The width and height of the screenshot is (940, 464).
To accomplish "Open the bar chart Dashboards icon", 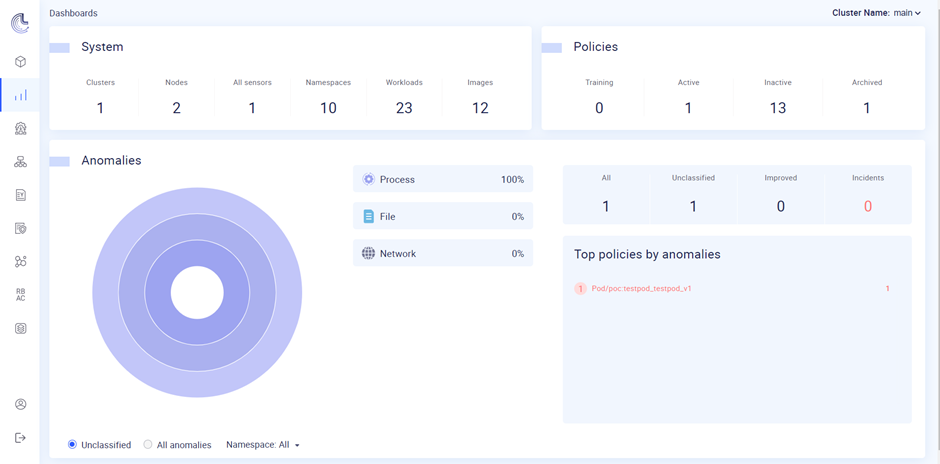I will click(x=20, y=95).
